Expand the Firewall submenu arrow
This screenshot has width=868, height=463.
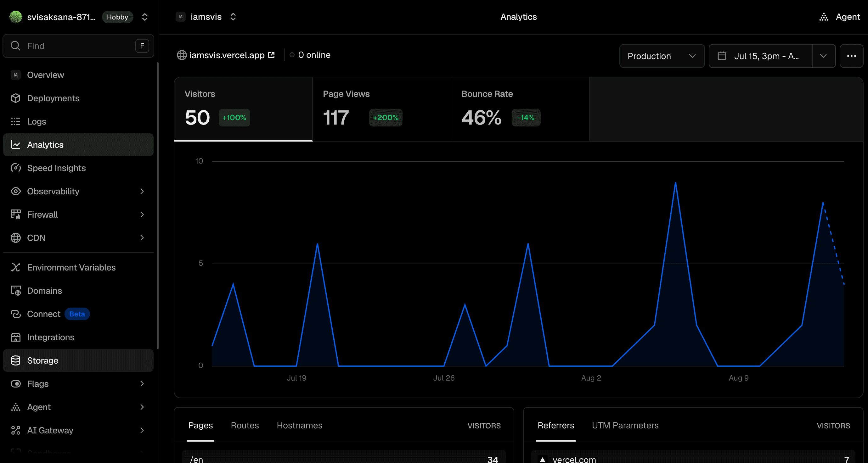pos(142,214)
